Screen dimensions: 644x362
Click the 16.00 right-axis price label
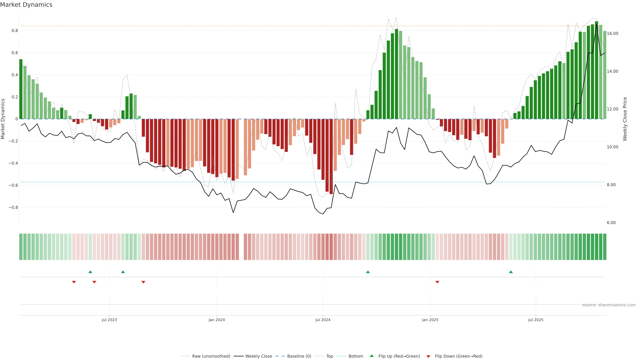coord(612,34)
